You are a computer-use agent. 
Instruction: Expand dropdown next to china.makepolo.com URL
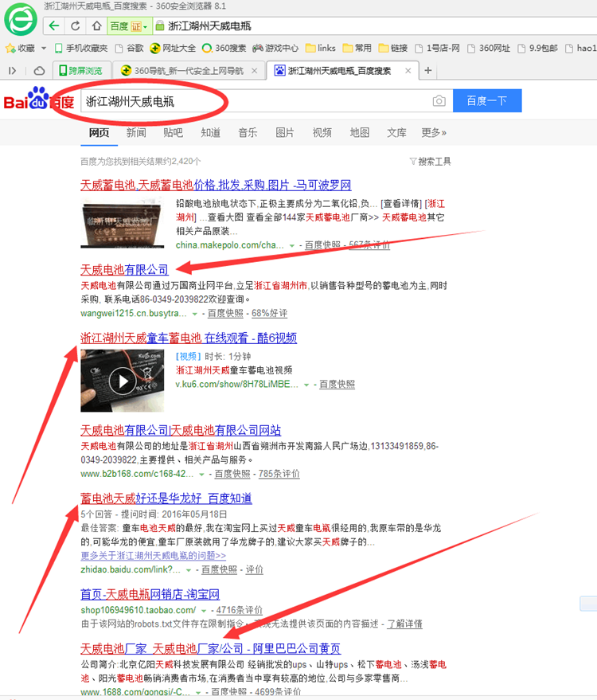tap(292, 245)
